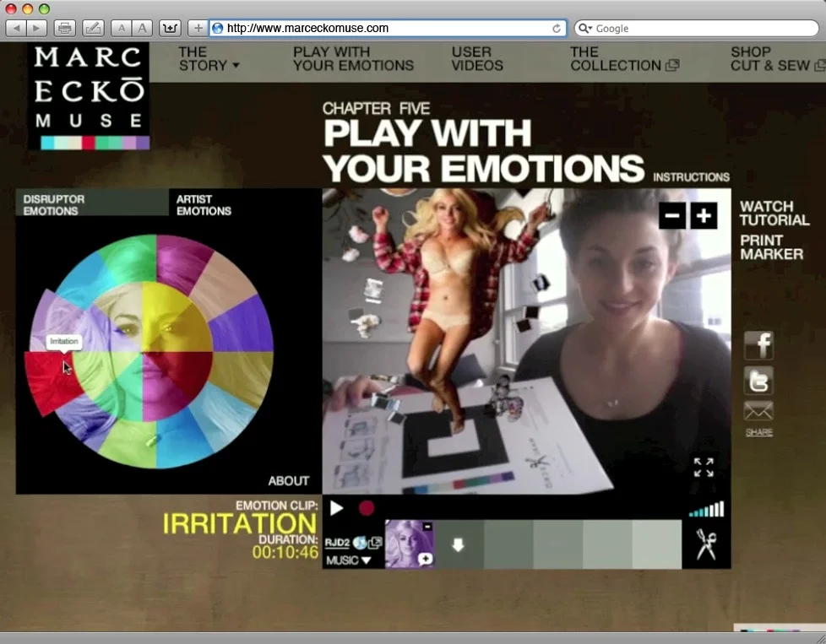826x644 pixels.
Task: Click the last lightest empty timeline slot
Action: [657, 544]
